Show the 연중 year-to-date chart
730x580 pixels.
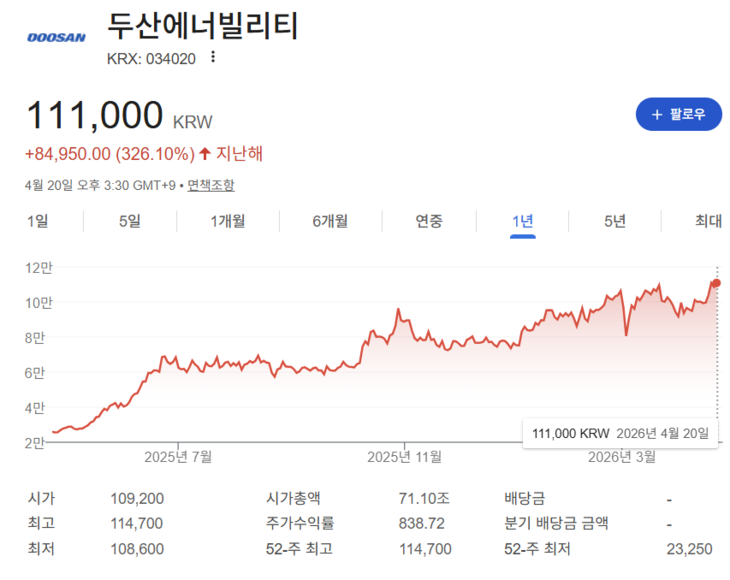[429, 221]
